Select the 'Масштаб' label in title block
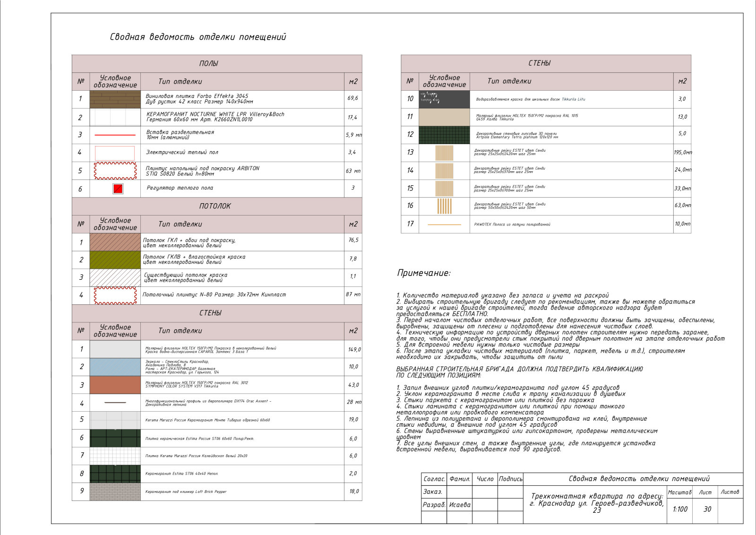Viewport: 756px width, 535px height. point(679,492)
